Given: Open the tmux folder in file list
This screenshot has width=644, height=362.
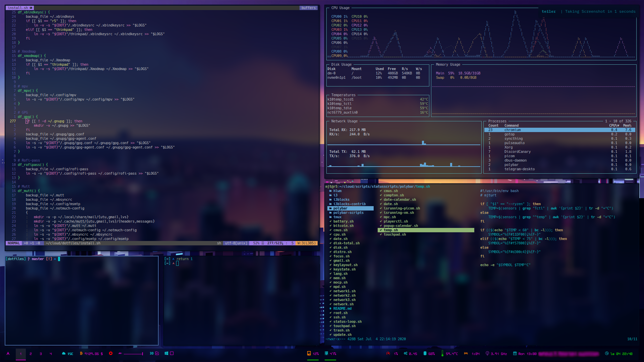Looking at the screenshot, I should pos(337,217).
